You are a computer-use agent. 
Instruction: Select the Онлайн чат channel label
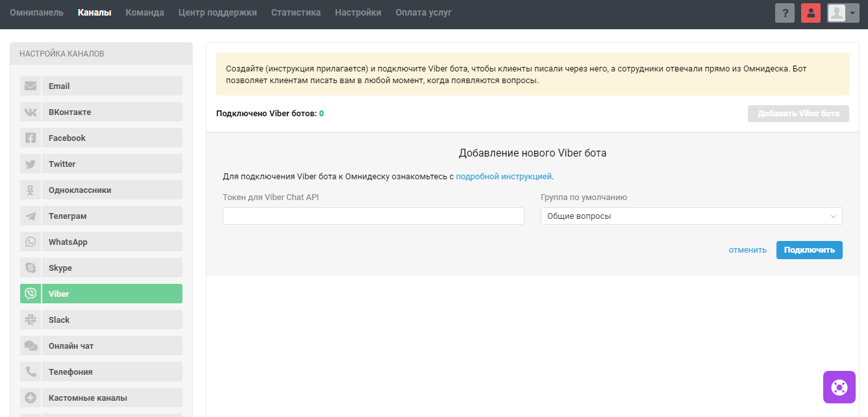click(x=112, y=346)
